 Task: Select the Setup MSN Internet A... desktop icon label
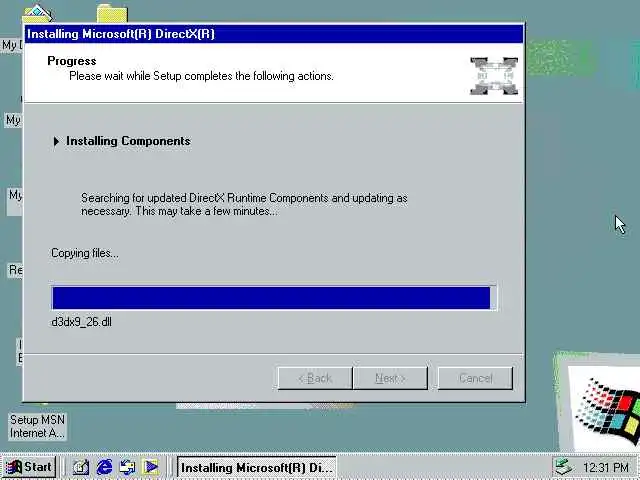point(37,426)
